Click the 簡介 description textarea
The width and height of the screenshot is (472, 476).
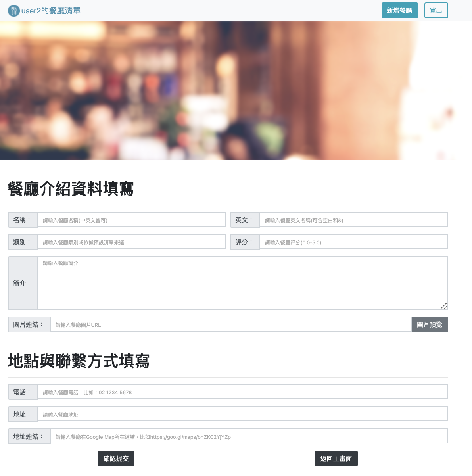pos(242,282)
